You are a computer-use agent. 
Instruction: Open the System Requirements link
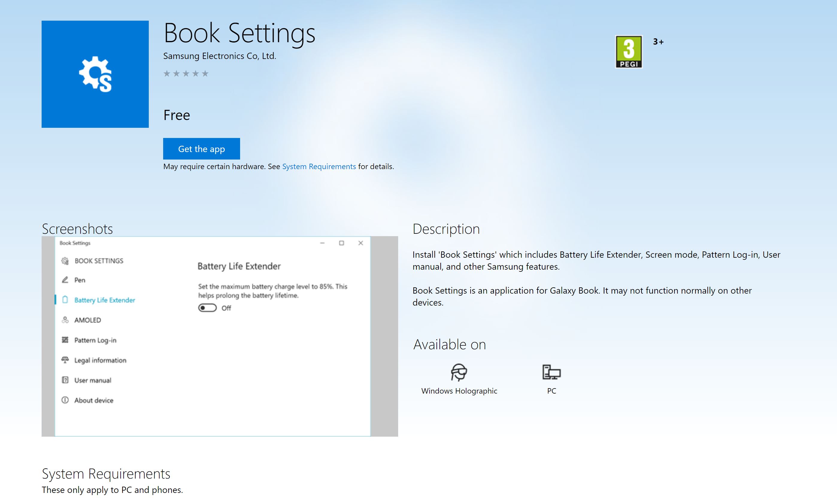pyautogui.click(x=319, y=166)
